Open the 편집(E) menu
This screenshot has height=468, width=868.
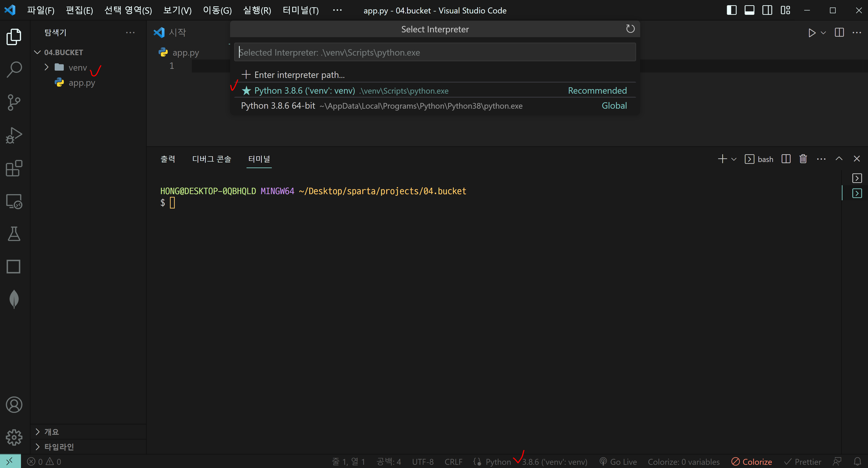(79, 10)
